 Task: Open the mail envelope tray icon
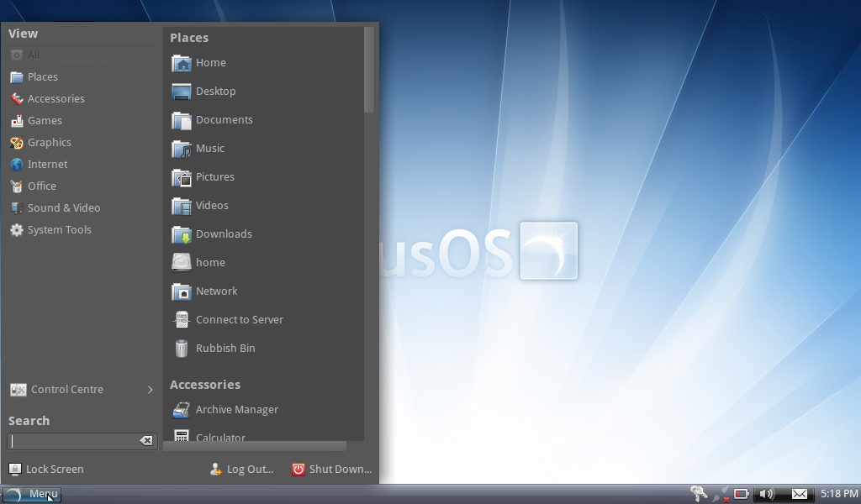[x=800, y=494]
